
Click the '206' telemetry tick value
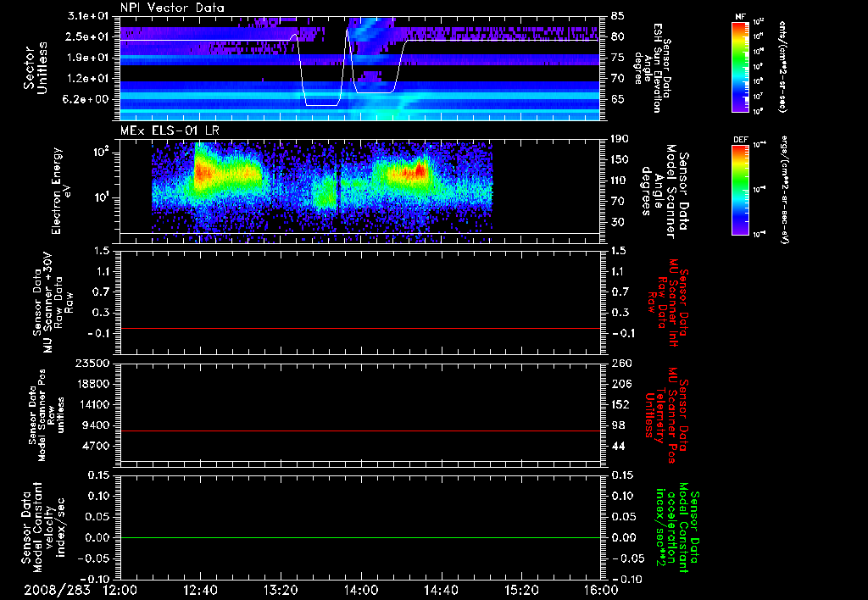pos(620,384)
